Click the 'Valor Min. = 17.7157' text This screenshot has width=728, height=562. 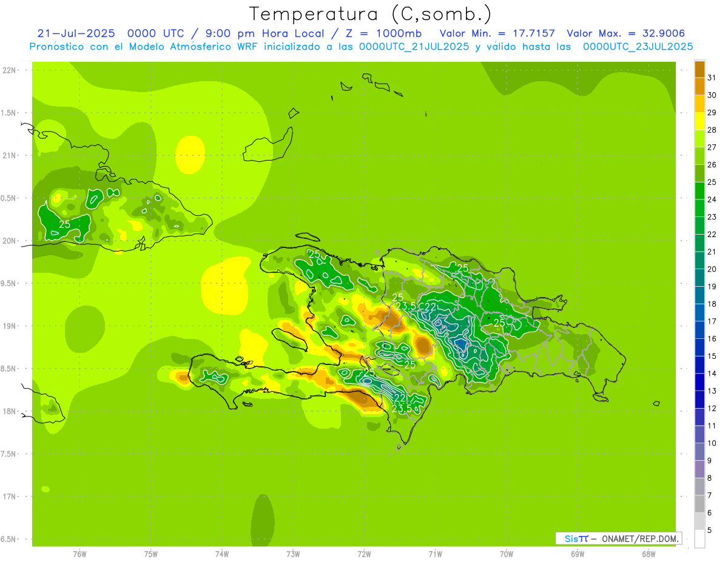pos(497,33)
